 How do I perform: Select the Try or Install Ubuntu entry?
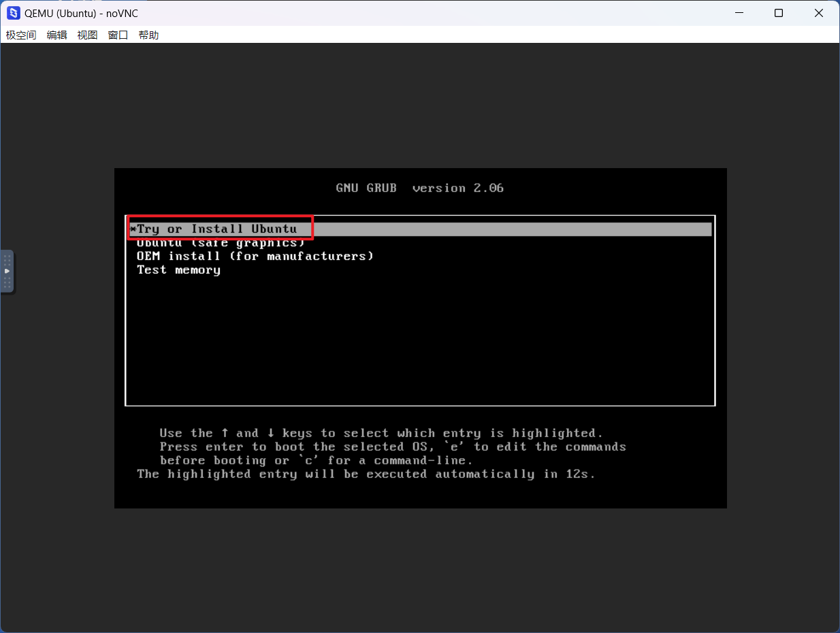click(420, 229)
